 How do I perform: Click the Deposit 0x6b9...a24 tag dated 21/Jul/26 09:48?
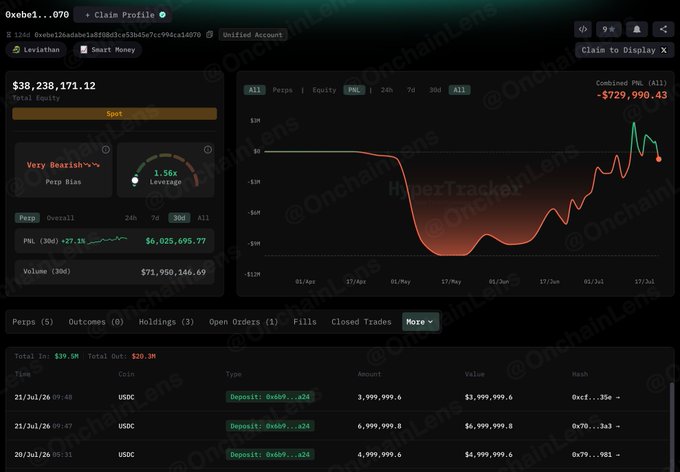click(270, 397)
